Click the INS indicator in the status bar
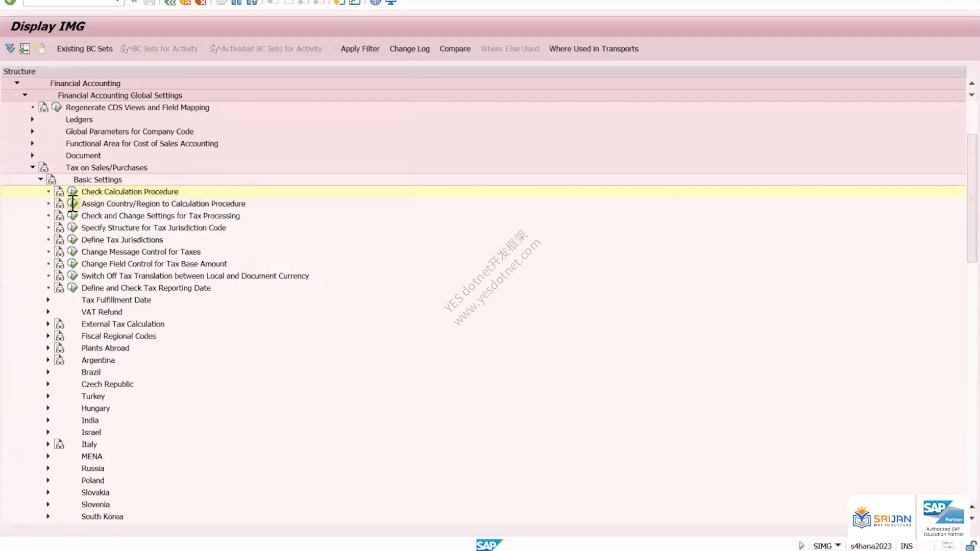The image size is (980, 551). click(x=906, y=546)
